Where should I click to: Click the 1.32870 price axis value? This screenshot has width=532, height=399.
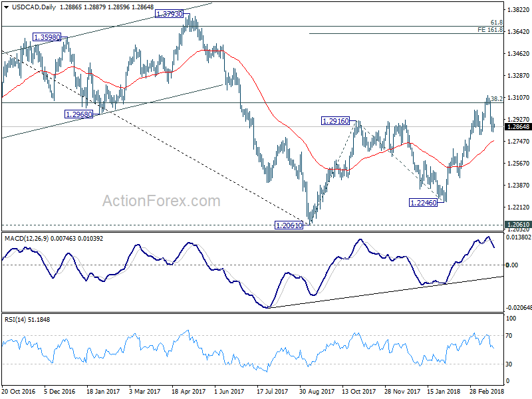(x=518, y=75)
